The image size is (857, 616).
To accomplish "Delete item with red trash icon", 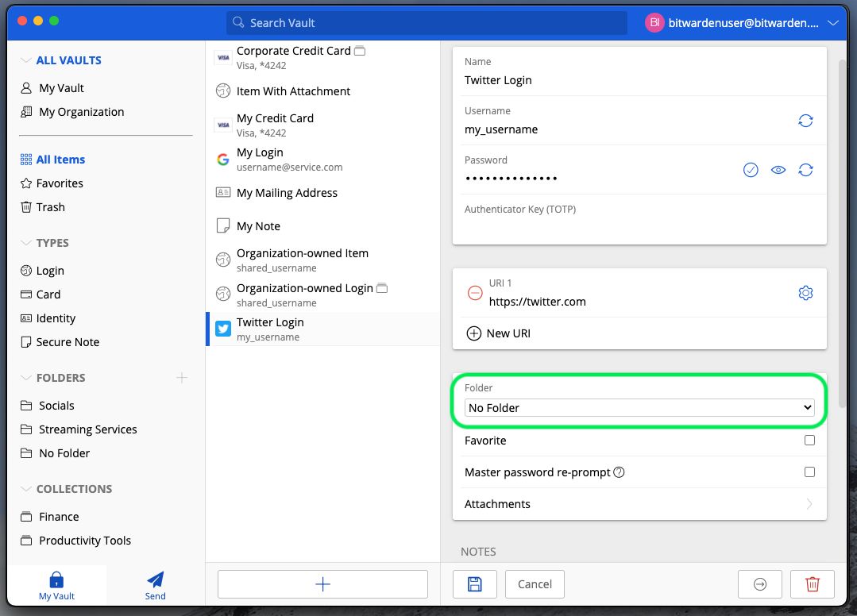I will point(813,584).
